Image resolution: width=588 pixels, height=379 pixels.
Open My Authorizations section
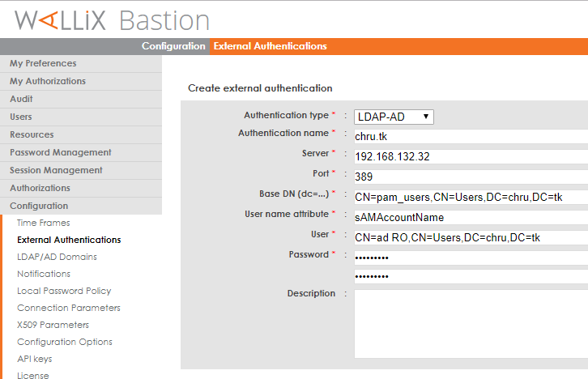point(48,81)
